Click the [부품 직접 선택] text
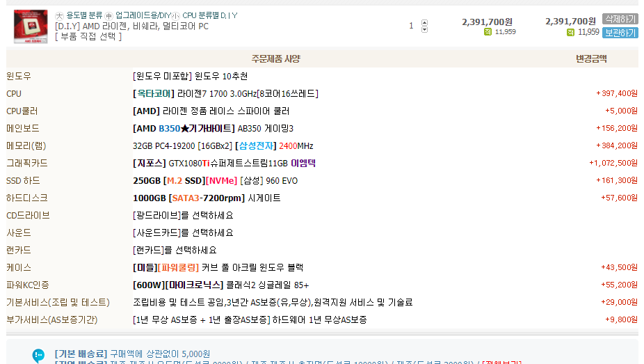The width and height of the screenshot is (644, 364). (88, 37)
